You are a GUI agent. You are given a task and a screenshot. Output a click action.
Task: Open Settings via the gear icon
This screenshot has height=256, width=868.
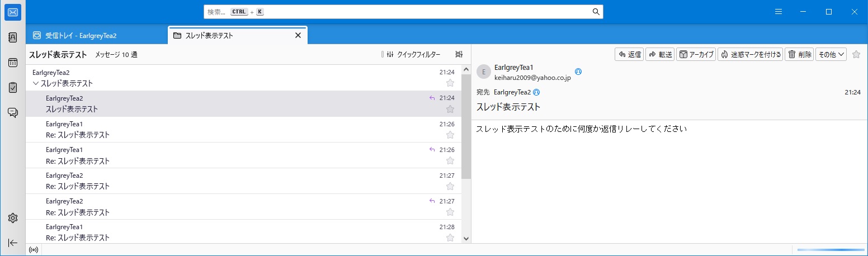(12, 218)
